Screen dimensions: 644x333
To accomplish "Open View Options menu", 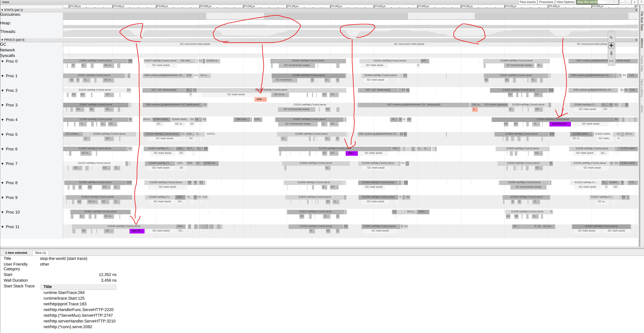I will tap(565, 2).
